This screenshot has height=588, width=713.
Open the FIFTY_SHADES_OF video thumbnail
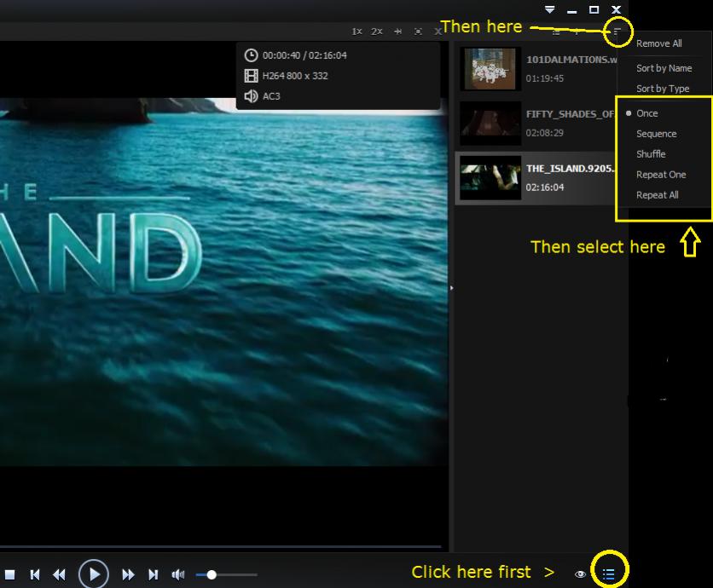click(490, 124)
